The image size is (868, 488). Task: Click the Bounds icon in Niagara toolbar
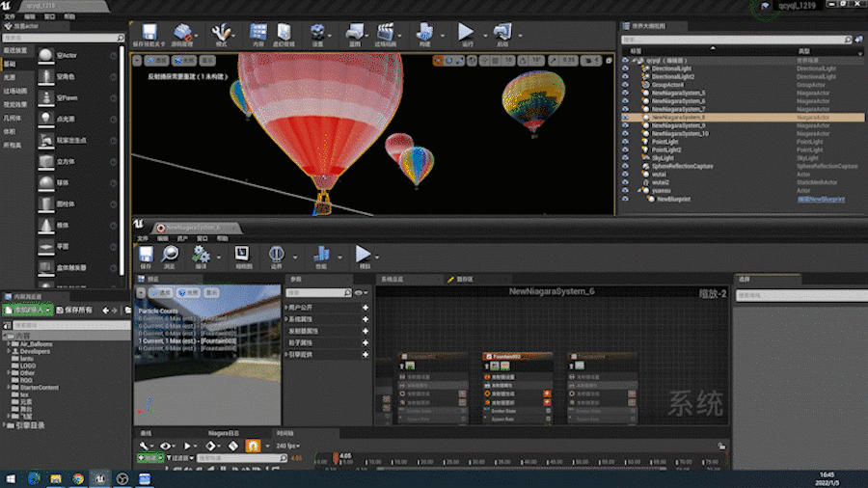(276, 255)
